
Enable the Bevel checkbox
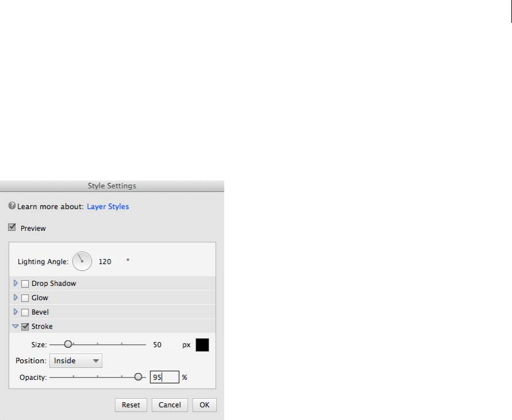pos(25,312)
